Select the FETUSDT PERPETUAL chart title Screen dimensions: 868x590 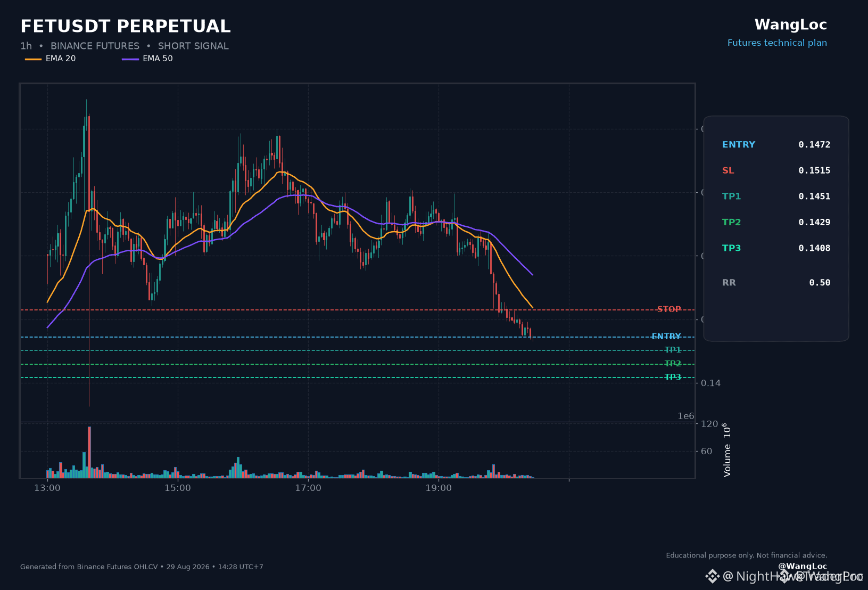pos(126,26)
